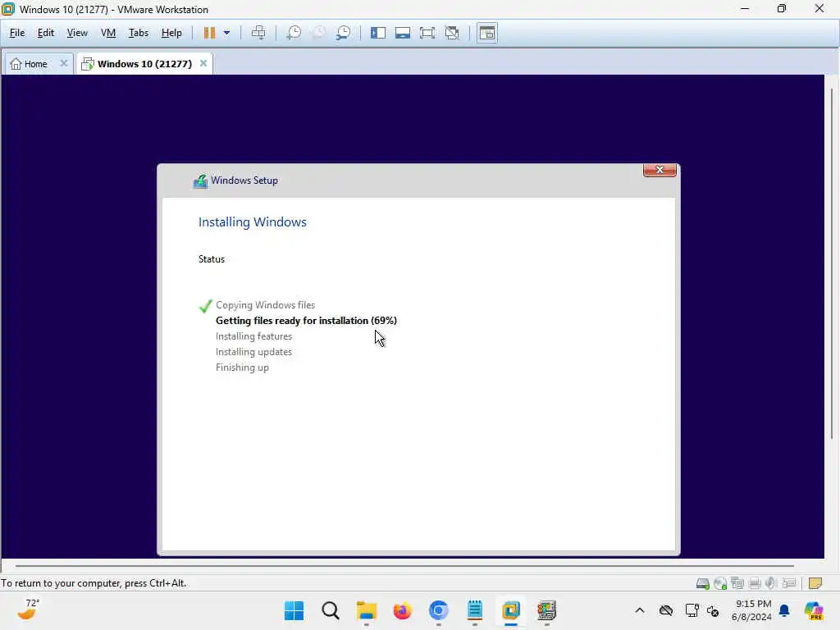Close the Windows 10 (21277) tab

click(203, 63)
